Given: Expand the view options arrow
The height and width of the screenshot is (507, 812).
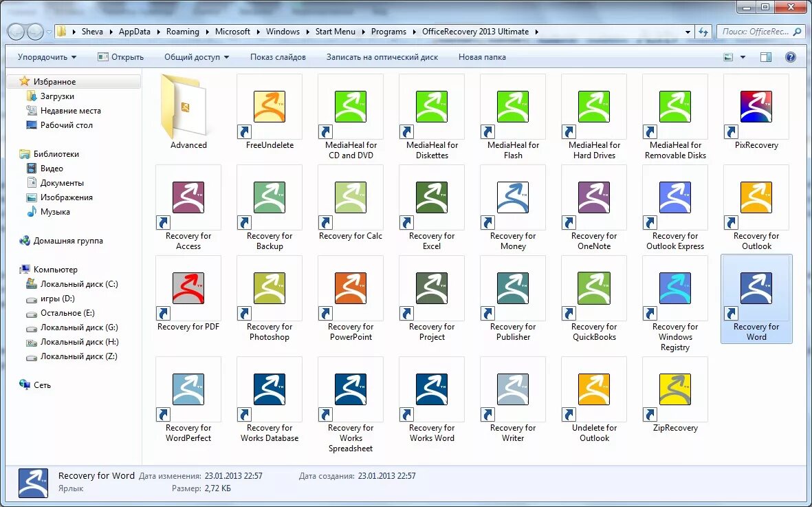Looking at the screenshot, I should (x=743, y=57).
